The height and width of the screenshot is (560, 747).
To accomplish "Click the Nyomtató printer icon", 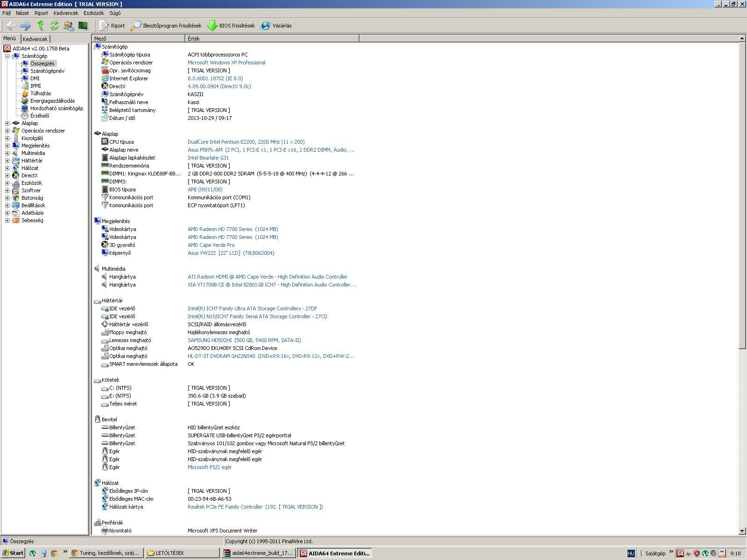I will [105, 531].
